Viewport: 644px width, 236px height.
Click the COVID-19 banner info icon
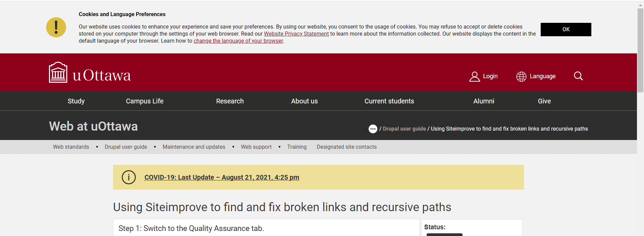129,177
